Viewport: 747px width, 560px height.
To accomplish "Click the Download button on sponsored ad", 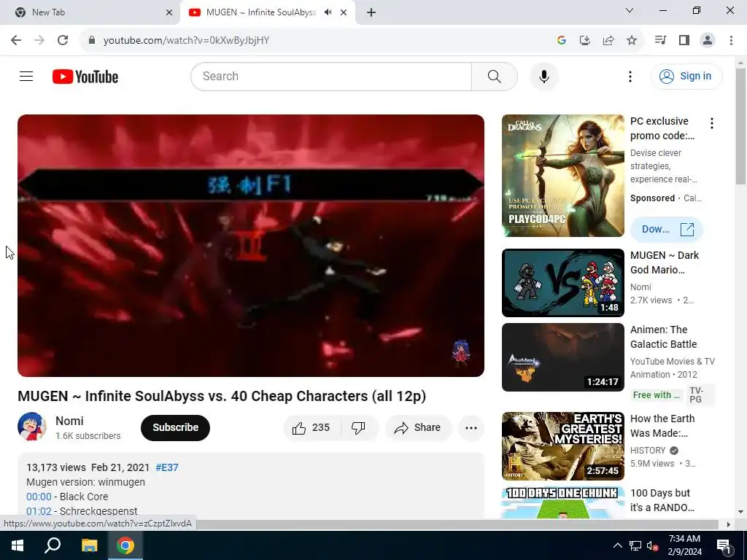I will 667,229.
